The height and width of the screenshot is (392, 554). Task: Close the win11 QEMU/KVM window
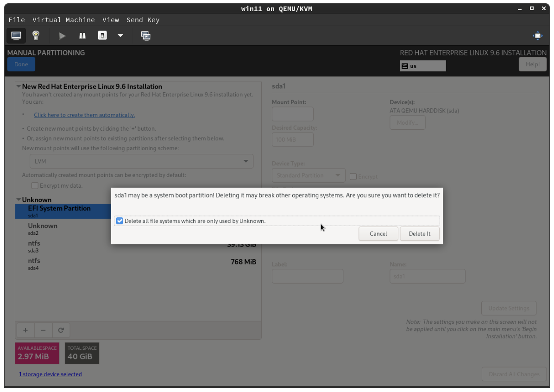coord(543,8)
